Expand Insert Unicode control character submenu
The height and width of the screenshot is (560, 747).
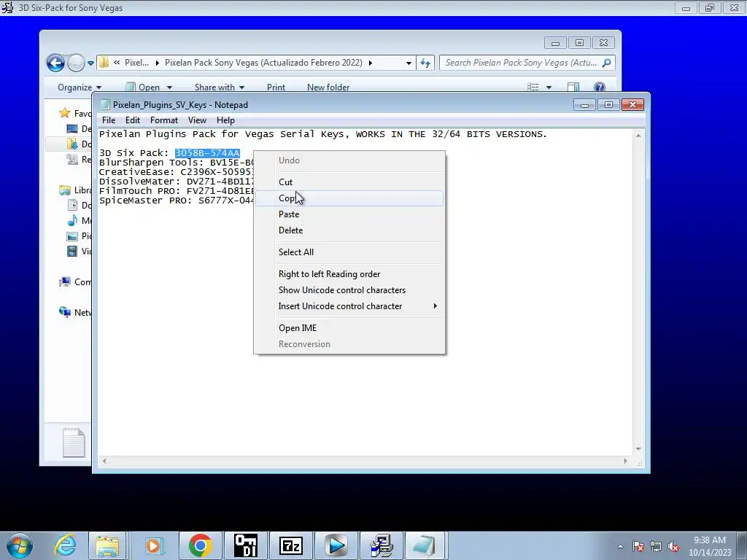point(349,306)
